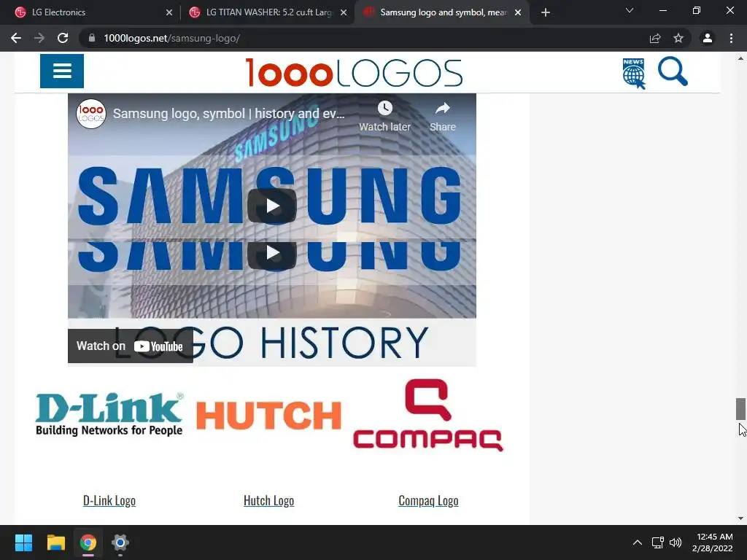Follow the Hutch Logo link
The width and height of the screenshot is (747, 560).
(268, 500)
